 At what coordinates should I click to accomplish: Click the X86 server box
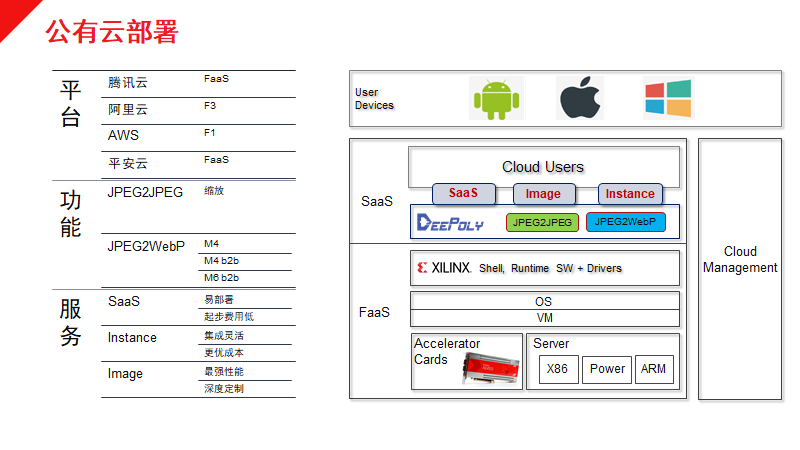[x=558, y=369]
